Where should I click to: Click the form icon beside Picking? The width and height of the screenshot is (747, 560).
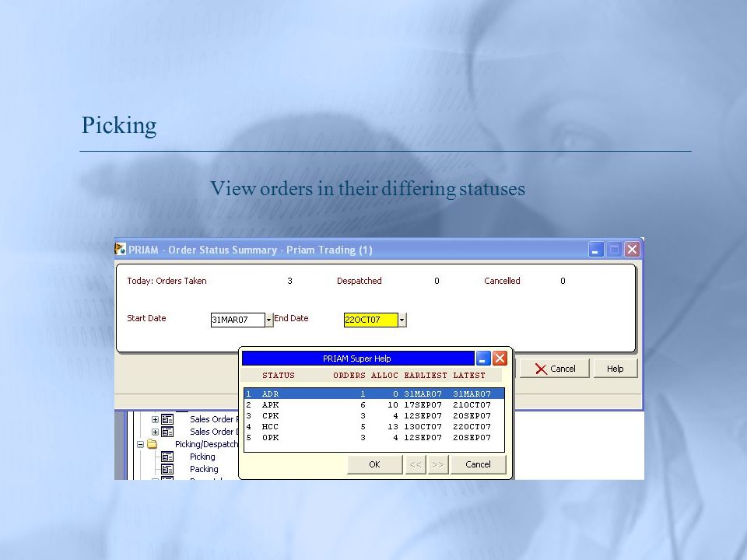point(167,457)
